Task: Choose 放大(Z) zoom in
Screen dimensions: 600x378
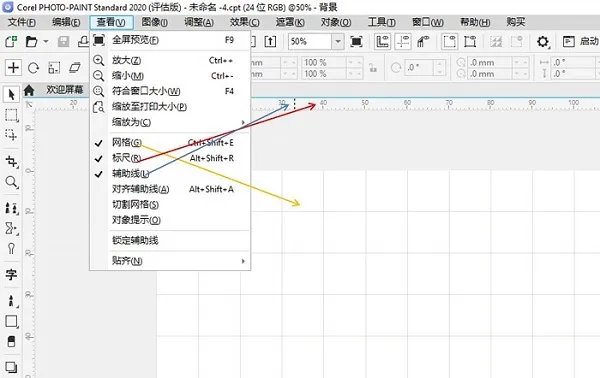Action: [x=170, y=60]
